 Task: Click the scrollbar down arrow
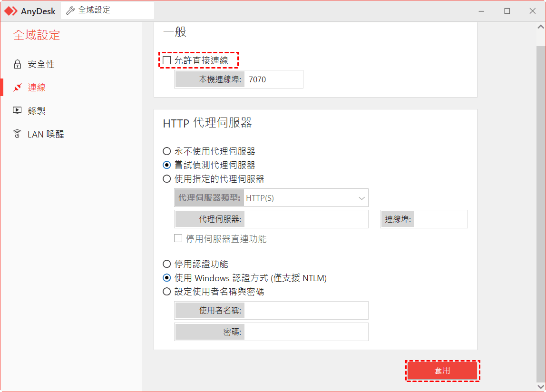[541, 387]
